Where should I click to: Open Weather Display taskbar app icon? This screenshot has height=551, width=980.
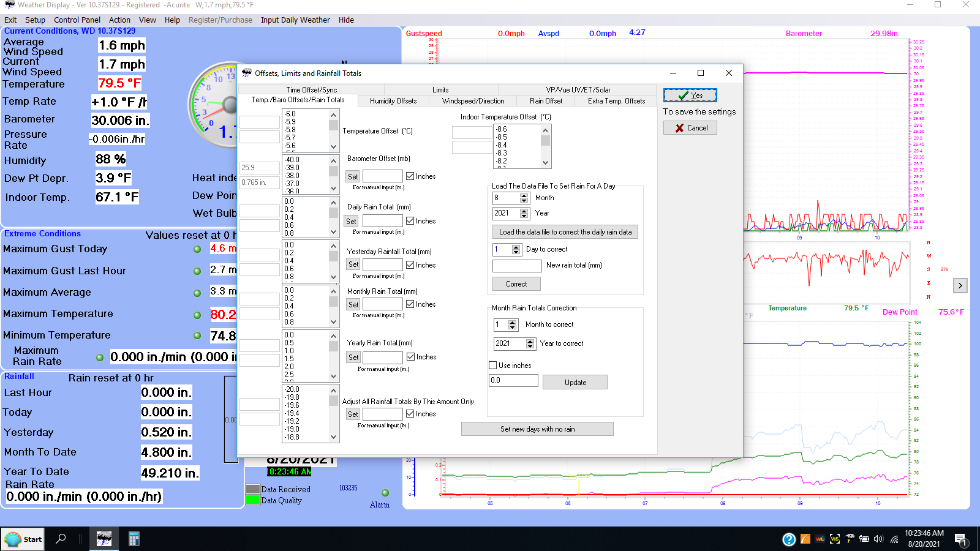pyautogui.click(x=104, y=539)
